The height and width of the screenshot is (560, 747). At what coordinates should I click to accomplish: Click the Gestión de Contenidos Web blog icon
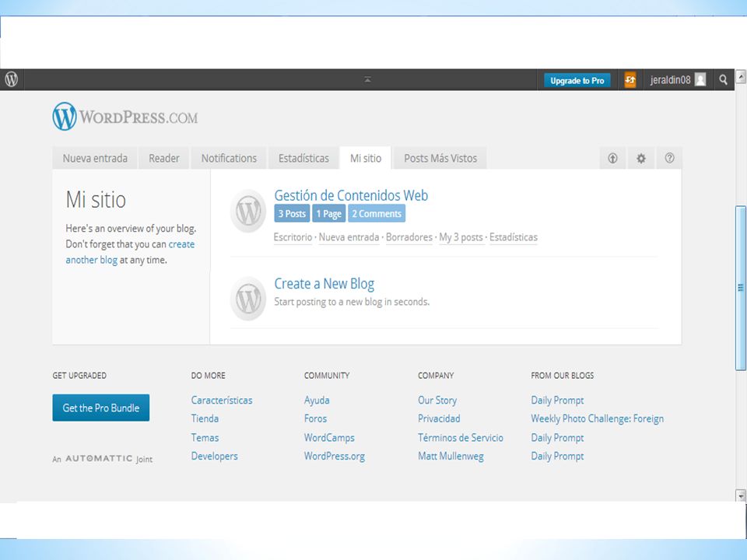(x=248, y=211)
